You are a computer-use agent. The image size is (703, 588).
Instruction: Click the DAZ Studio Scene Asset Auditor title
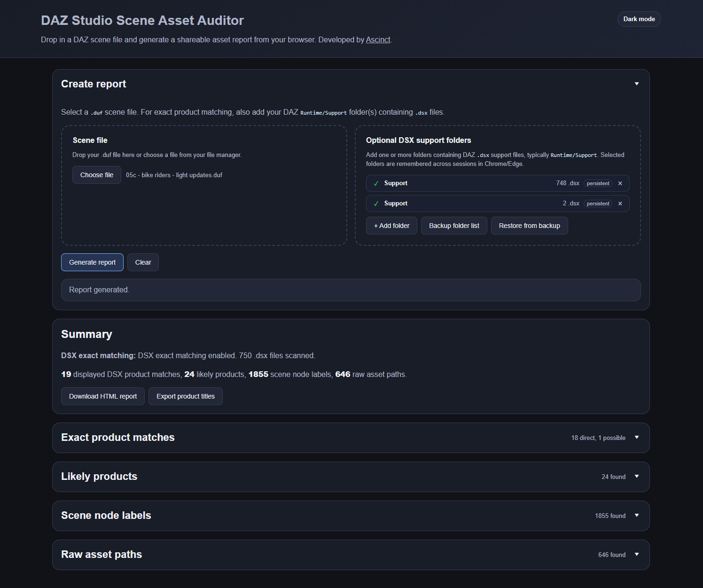point(142,21)
